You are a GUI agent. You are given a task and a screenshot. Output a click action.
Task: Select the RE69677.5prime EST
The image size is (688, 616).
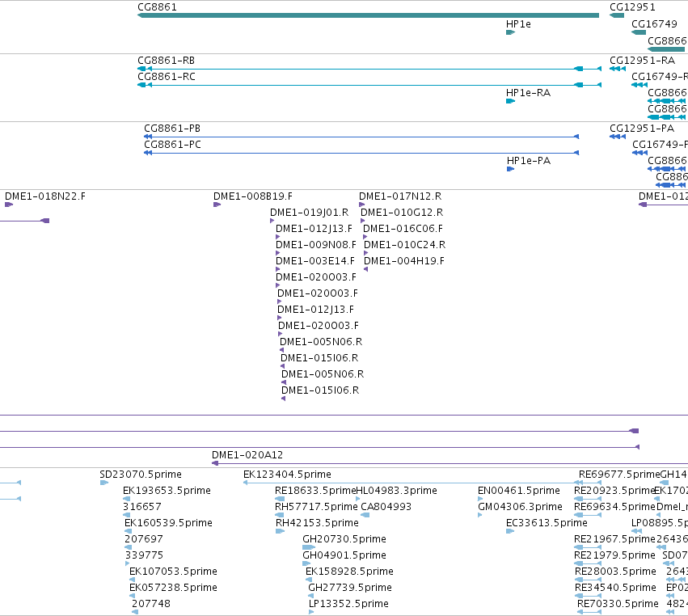point(591,483)
